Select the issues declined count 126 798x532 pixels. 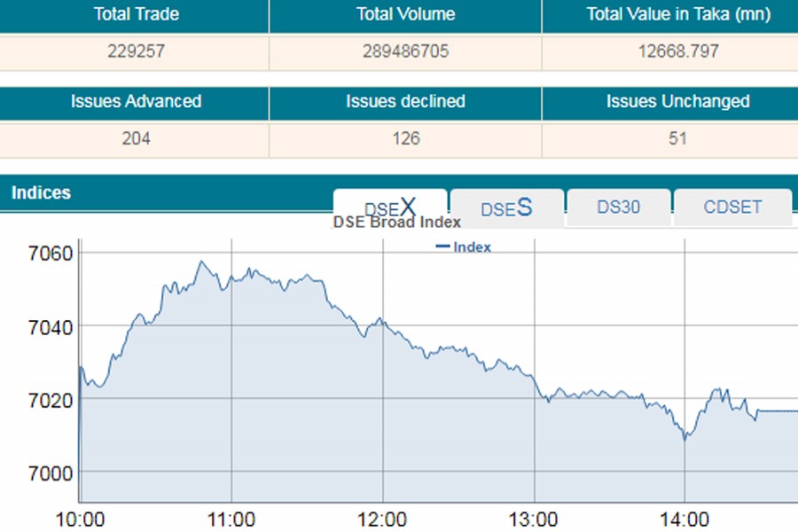pyautogui.click(x=405, y=138)
